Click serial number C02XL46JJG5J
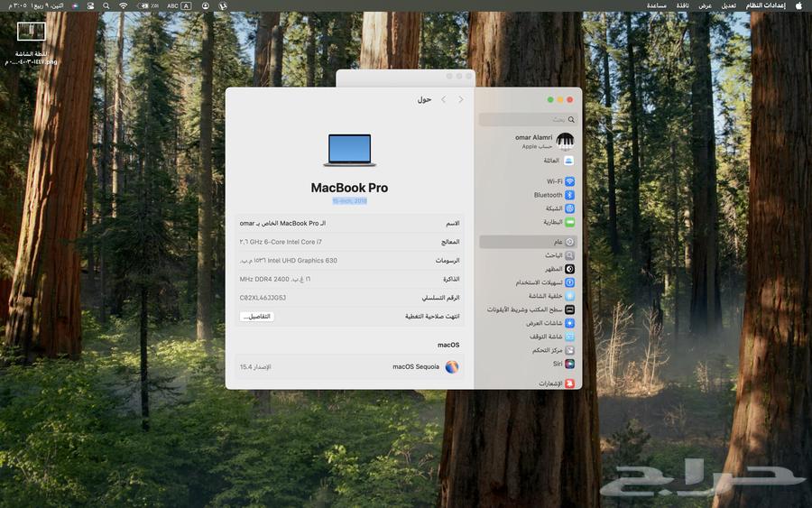Image resolution: width=812 pixels, height=508 pixels. pyautogui.click(x=263, y=298)
